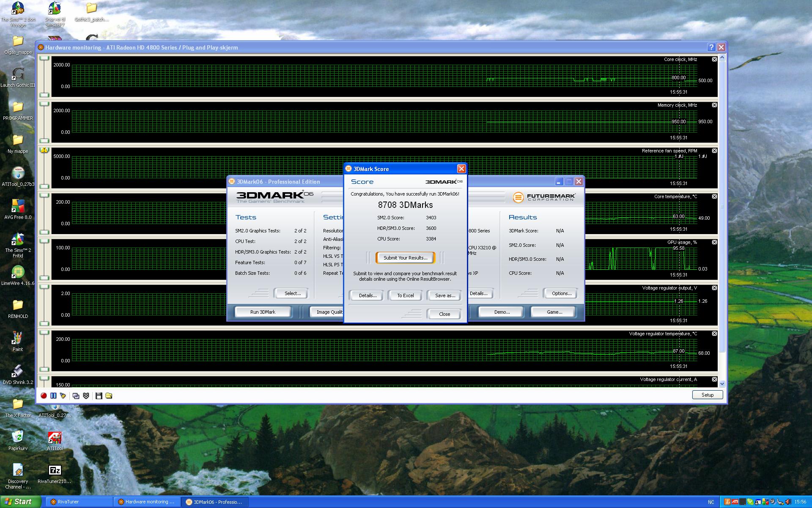Viewport: 812px width, 508px height.
Task: Click the Hardware monitoring vertical scrollbar thumb
Action: coord(722,206)
